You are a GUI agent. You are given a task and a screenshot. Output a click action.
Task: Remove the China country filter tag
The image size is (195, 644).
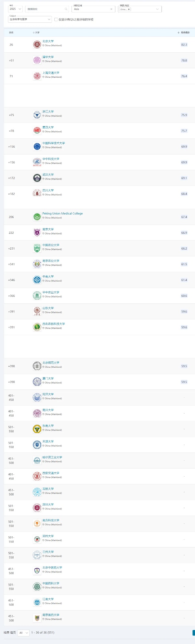pos(129,9)
